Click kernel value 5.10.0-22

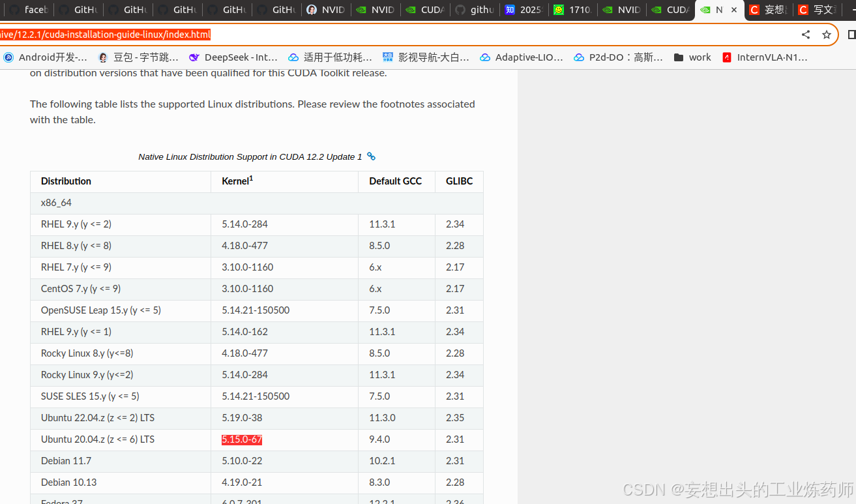coord(242,461)
